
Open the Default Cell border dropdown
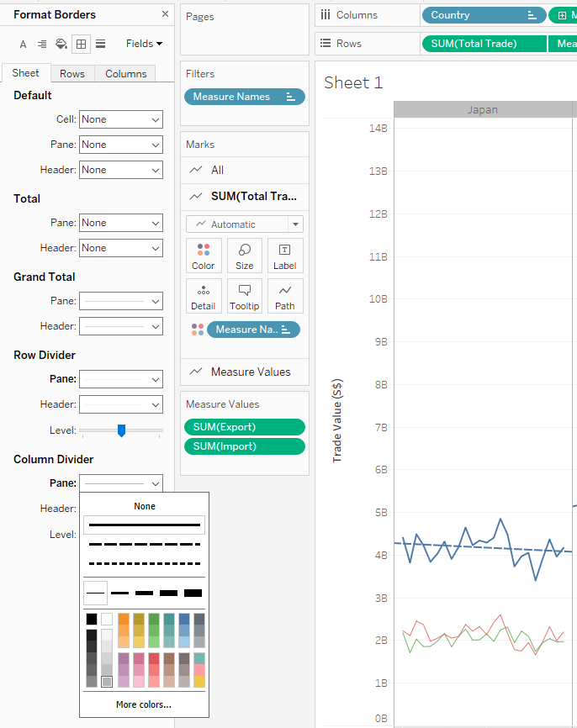point(121,119)
